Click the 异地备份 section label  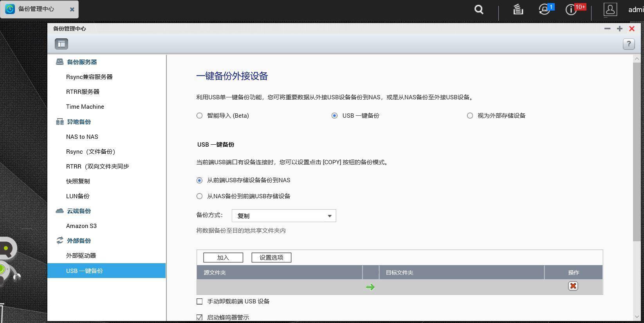(x=79, y=122)
